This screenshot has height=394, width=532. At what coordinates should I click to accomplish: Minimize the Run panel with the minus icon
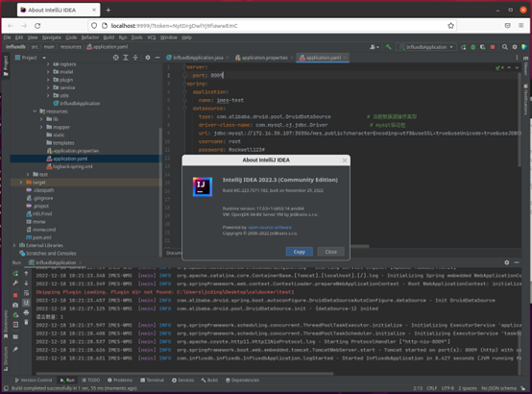pos(517,262)
